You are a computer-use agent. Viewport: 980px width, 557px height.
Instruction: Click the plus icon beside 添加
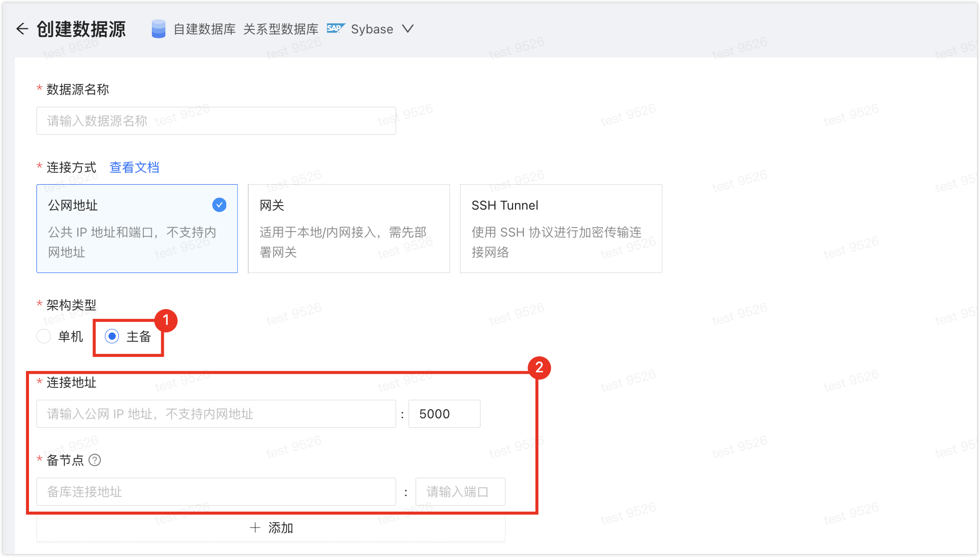coord(255,528)
